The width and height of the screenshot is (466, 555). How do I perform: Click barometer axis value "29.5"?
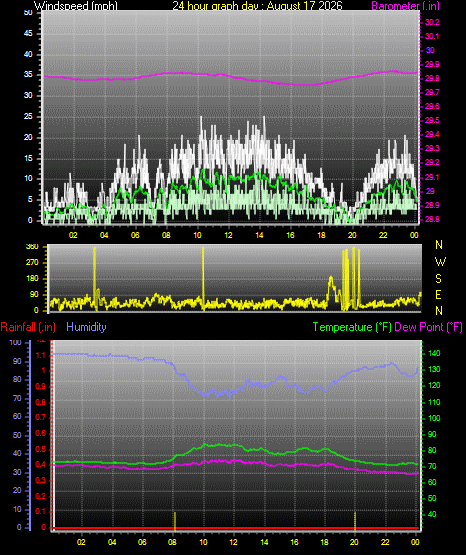click(432, 120)
